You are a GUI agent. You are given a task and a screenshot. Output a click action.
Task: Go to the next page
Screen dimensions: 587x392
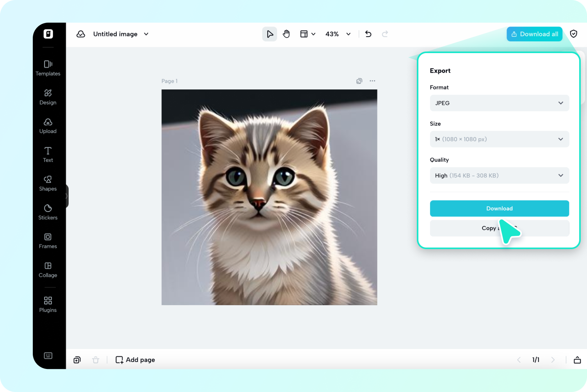click(553, 360)
